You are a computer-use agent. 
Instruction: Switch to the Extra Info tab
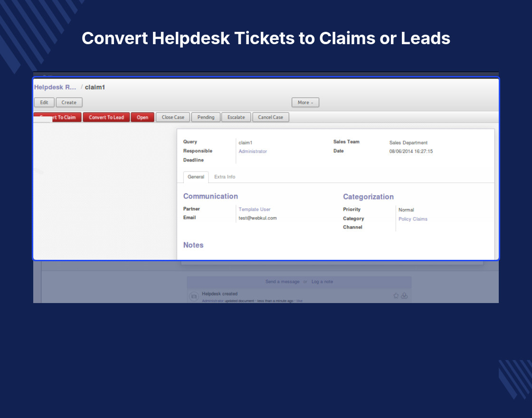225,177
